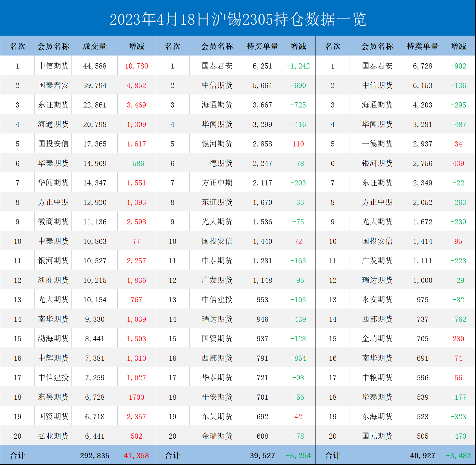The image size is (476, 465).
Task: Click the red value "1700"
Action: pos(136,397)
